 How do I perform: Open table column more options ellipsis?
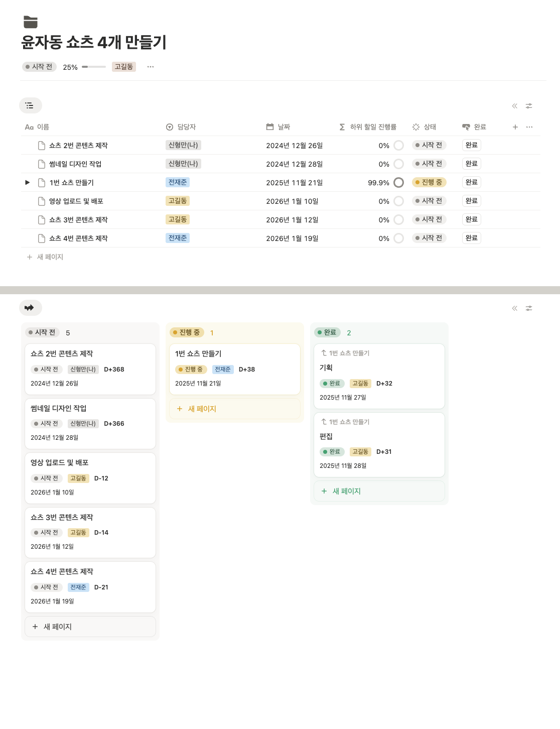coord(529,127)
